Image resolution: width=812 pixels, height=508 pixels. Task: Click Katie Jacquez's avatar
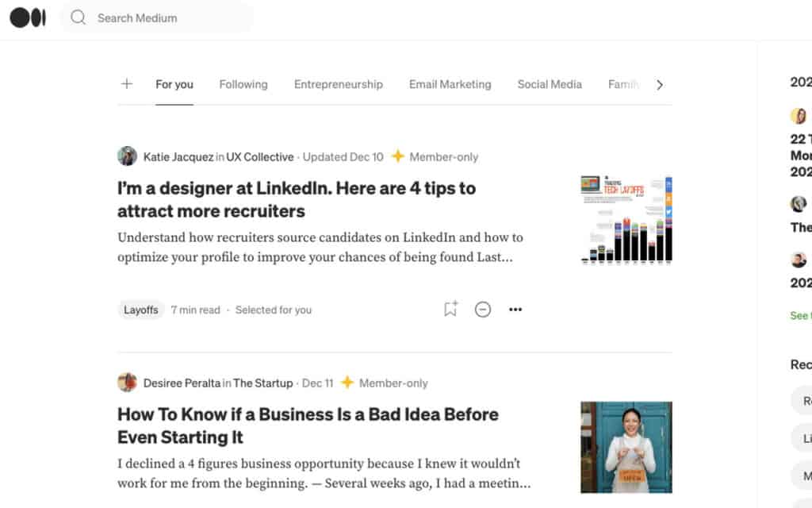click(127, 156)
